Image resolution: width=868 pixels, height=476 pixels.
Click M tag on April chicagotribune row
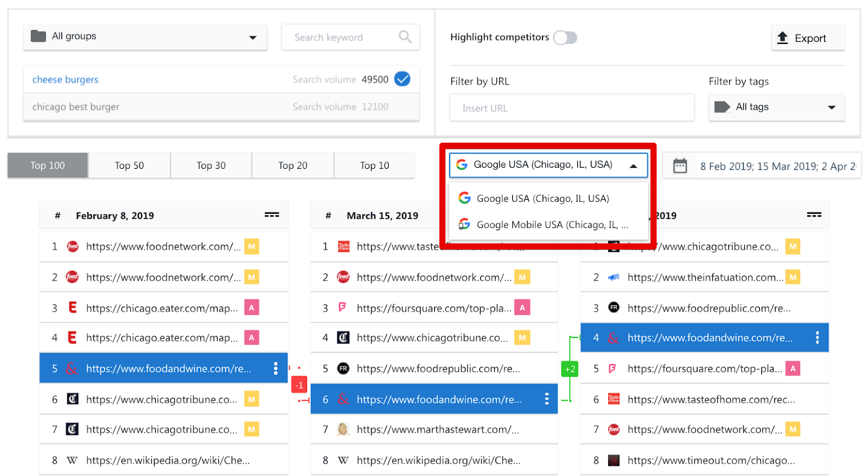tap(793, 246)
